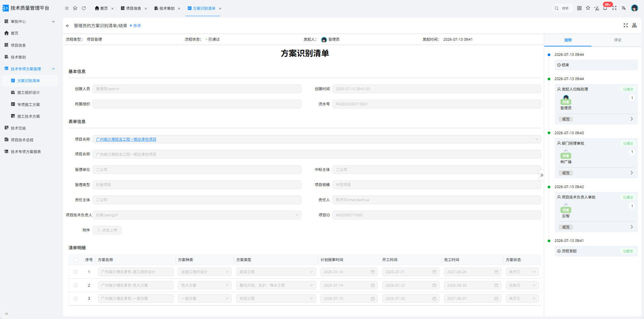Click the flowchart diagram icon at top right
Screen dimensions: 644x319
click(634, 26)
